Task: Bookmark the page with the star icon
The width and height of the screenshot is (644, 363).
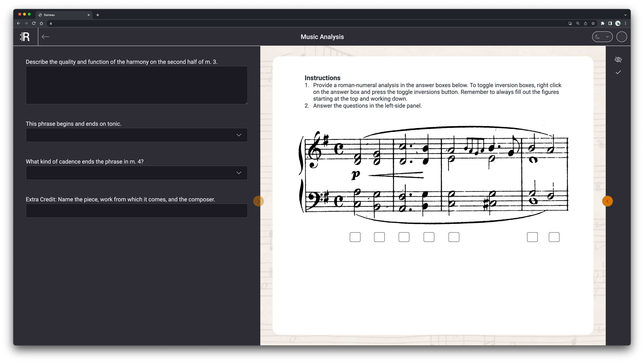Action: 593,23
